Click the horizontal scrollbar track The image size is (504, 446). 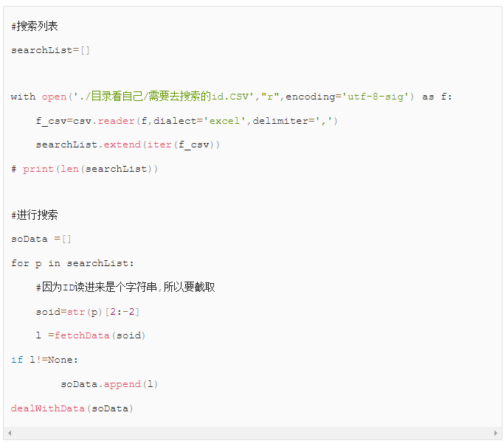(252, 433)
